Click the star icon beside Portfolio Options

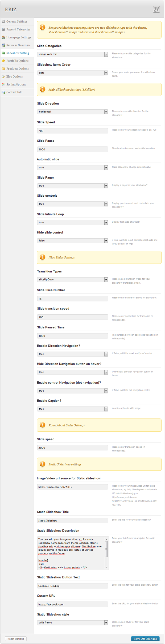(x=3, y=61)
